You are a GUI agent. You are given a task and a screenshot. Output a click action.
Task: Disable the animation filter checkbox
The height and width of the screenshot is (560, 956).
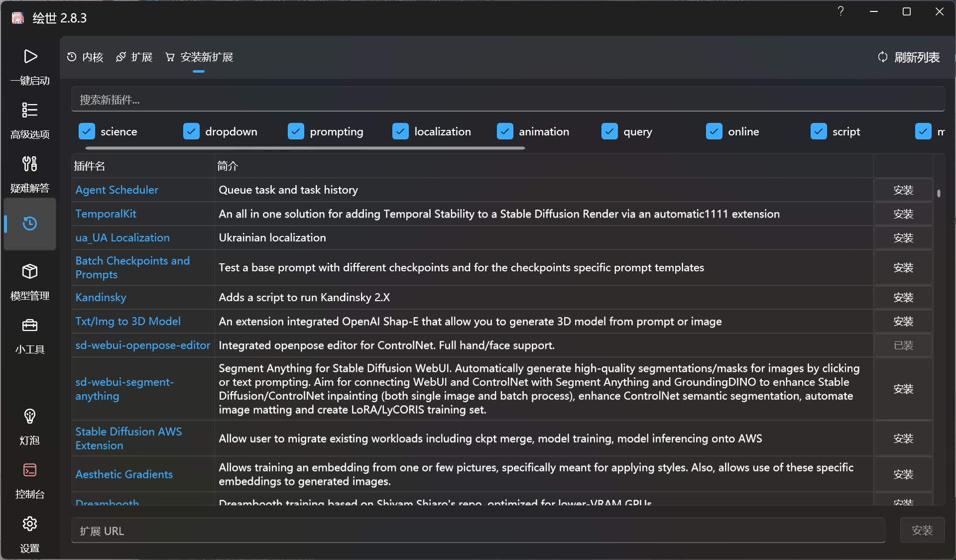[x=505, y=131]
